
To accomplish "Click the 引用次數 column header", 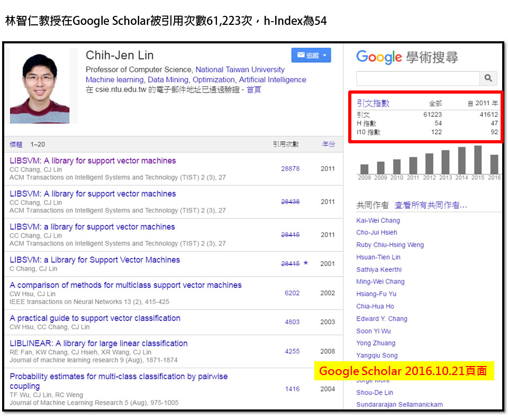I will (x=286, y=144).
